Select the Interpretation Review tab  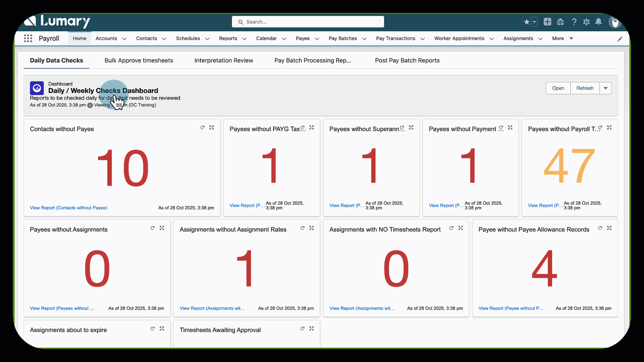pos(223,60)
